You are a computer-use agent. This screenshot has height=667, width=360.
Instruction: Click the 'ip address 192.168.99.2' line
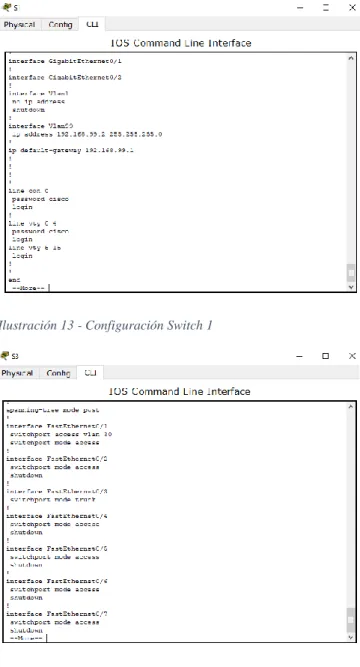(x=87, y=134)
